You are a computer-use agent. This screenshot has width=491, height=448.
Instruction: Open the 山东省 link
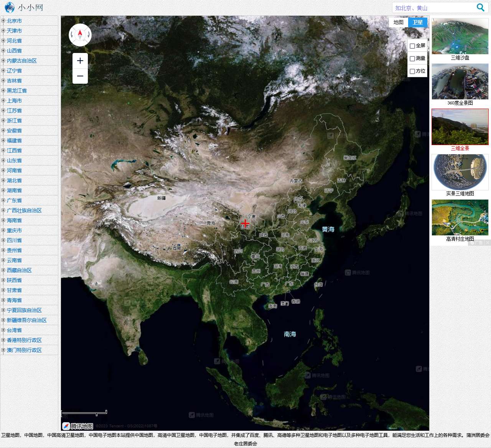(14, 160)
